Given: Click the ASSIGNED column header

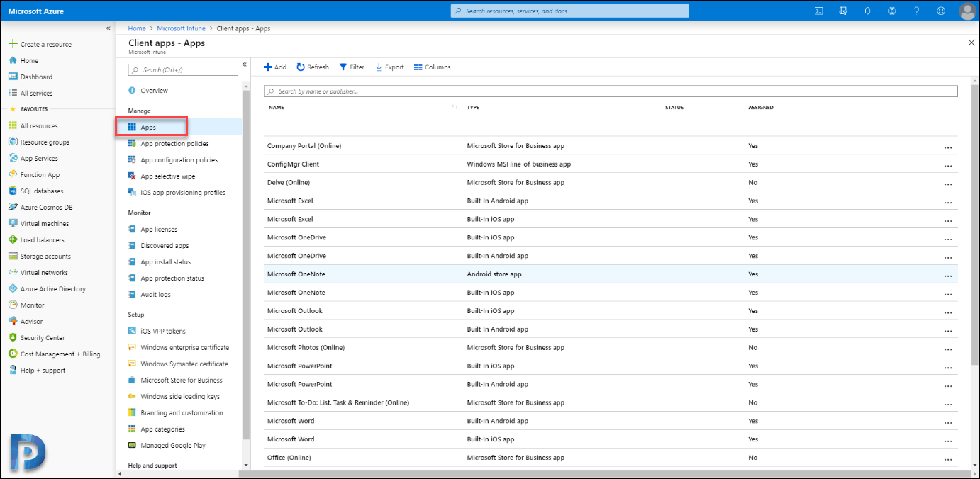Looking at the screenshot, I should pos(761,108).
